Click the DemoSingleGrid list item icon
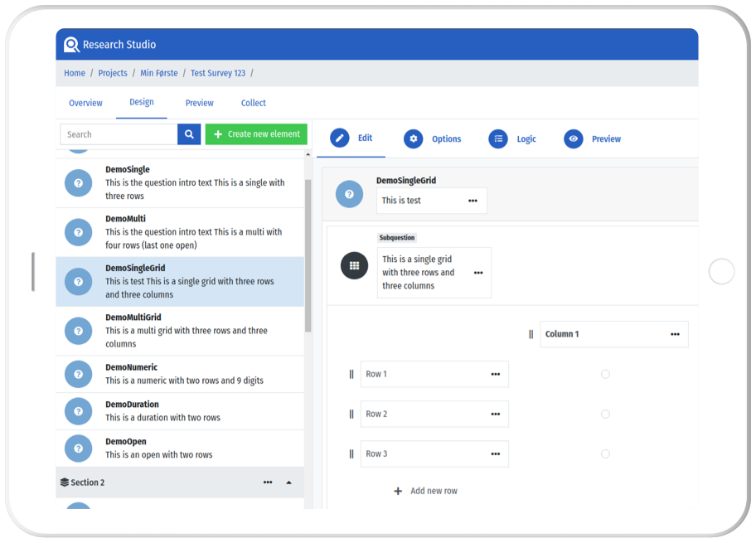This screenshot has height=543, width=756. (78, 281)
